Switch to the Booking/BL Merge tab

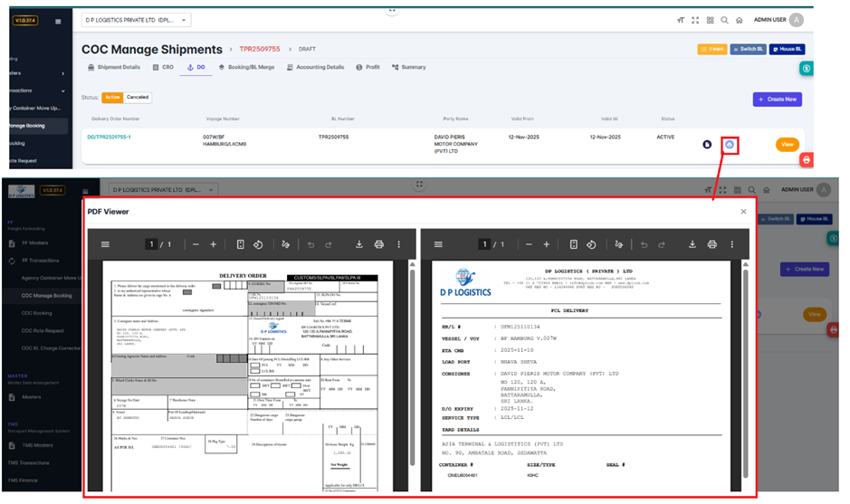(246, 67)
